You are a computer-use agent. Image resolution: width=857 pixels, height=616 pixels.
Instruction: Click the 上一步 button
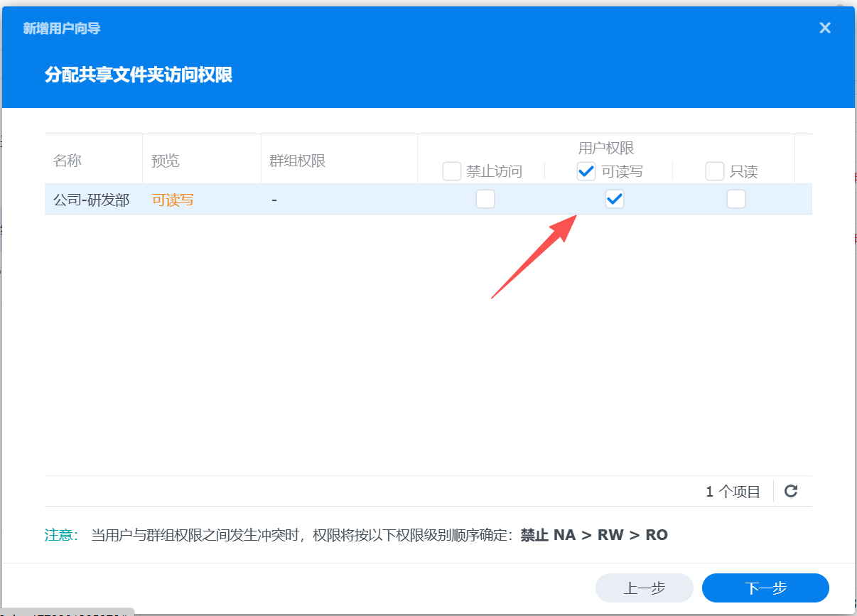644,588
